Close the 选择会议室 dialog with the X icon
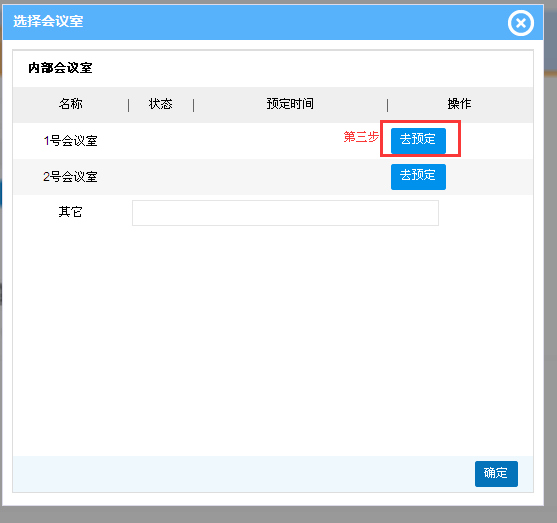 [520, 23]
